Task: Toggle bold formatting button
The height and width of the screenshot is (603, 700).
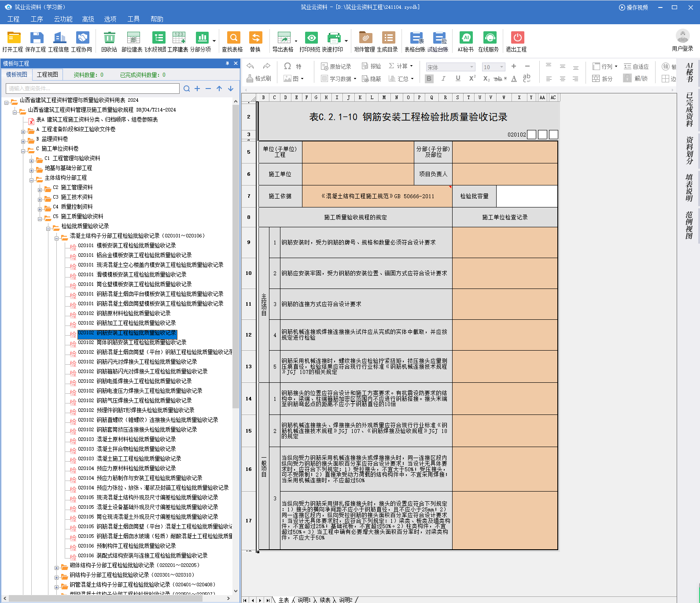Action: (x=429, y=78)
